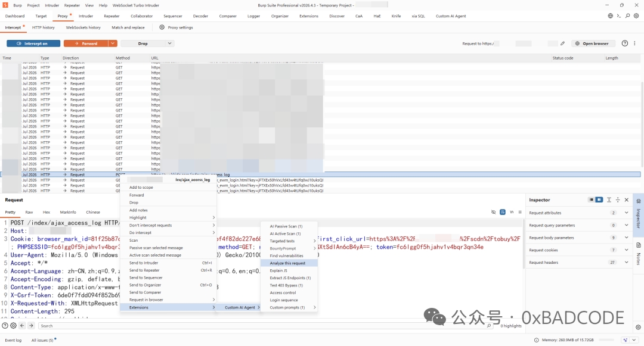Viewport: 644px width, 346px height.
Task: Expand Request in browser submenu
Action: [x=168, y=300]
